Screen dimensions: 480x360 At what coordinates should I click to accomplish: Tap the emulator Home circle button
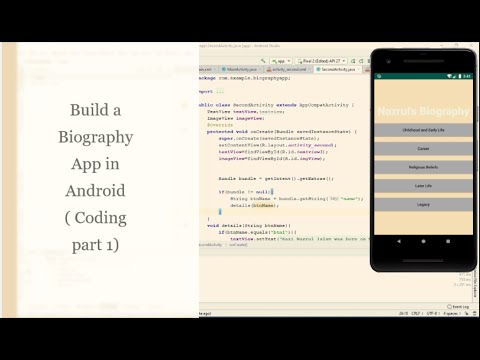(x=423, y=241)
